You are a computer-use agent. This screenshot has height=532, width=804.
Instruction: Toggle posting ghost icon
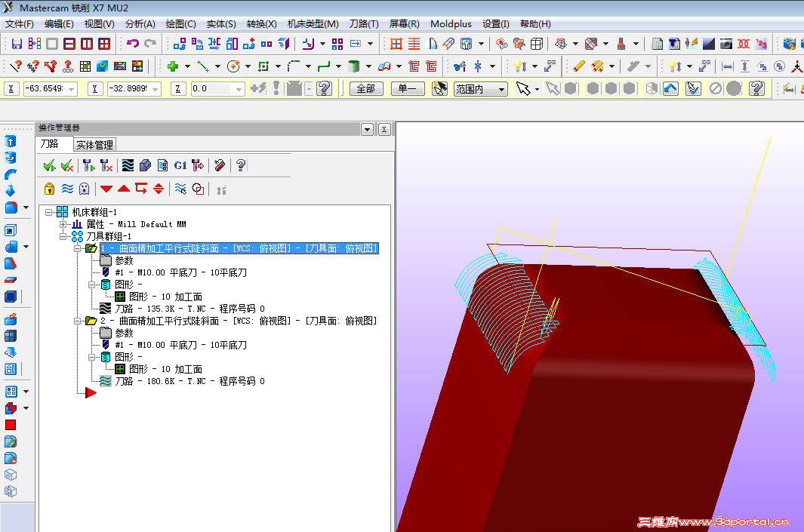[84, 189]
